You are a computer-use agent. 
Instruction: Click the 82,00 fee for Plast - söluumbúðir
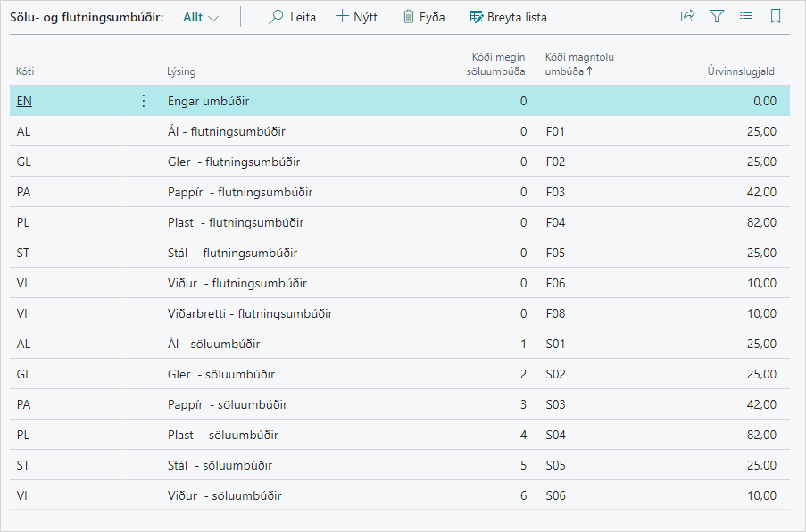click(763, 435)
